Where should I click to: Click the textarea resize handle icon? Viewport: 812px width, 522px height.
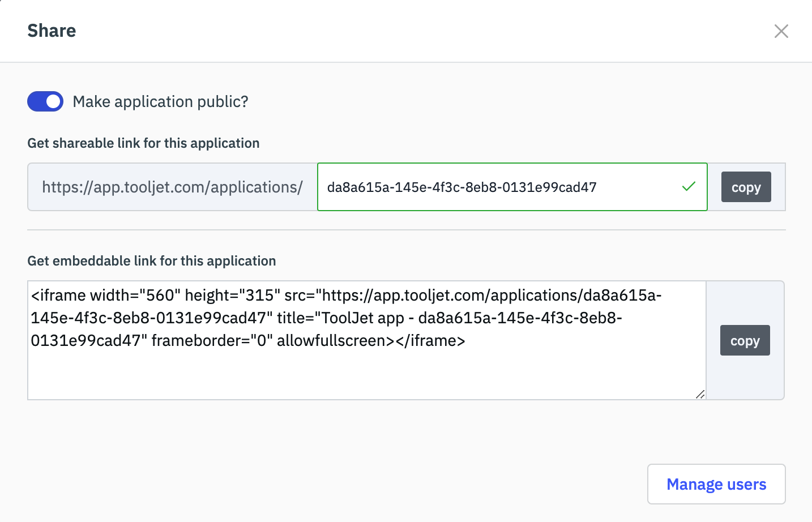pyautogui.click(x=700, y=394)
